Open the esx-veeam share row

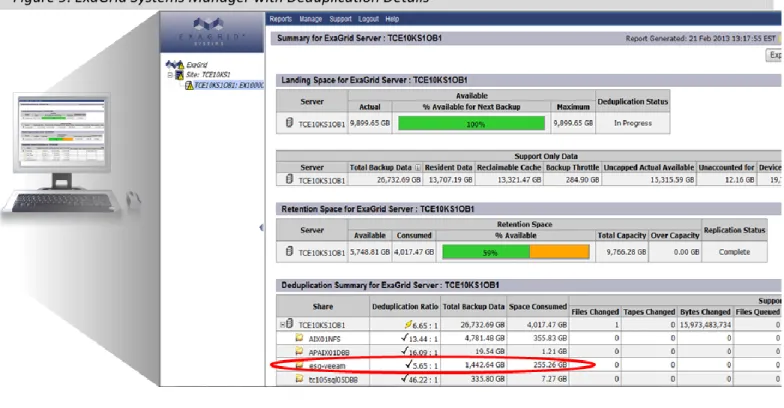327,366
